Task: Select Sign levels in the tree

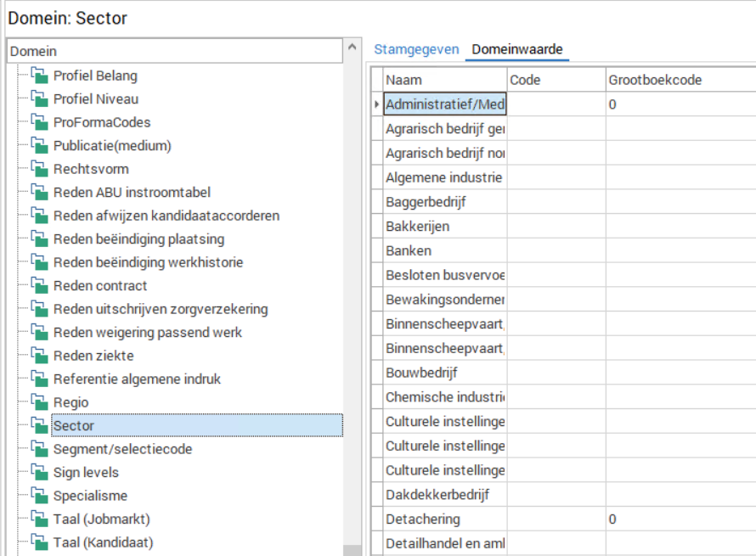Action: click(86, 473)
